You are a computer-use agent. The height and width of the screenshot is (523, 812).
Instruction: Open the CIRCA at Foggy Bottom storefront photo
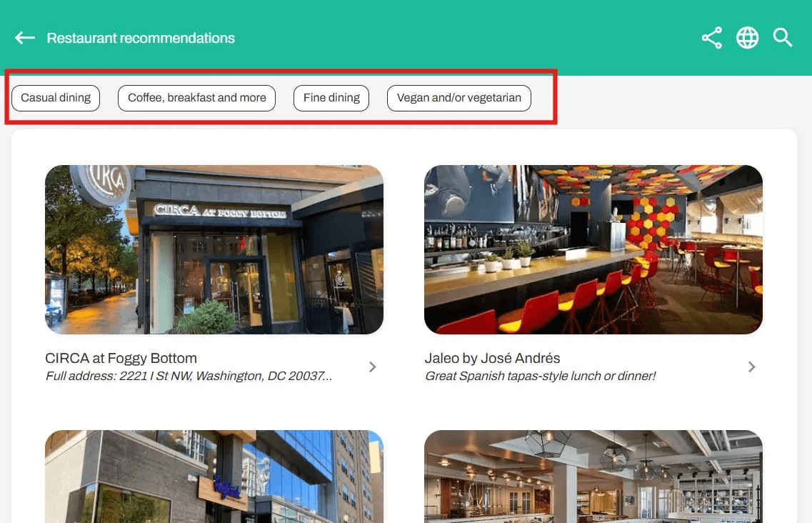coord(214,249)
